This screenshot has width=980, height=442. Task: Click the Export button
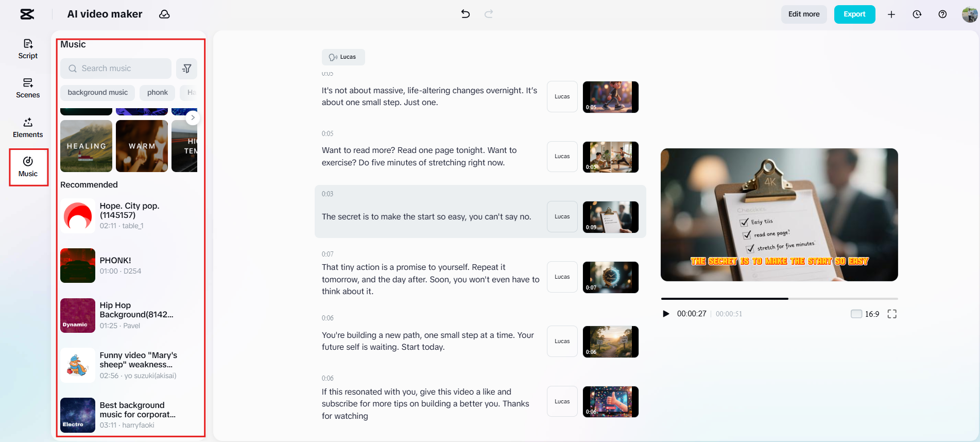coord(854,14)
